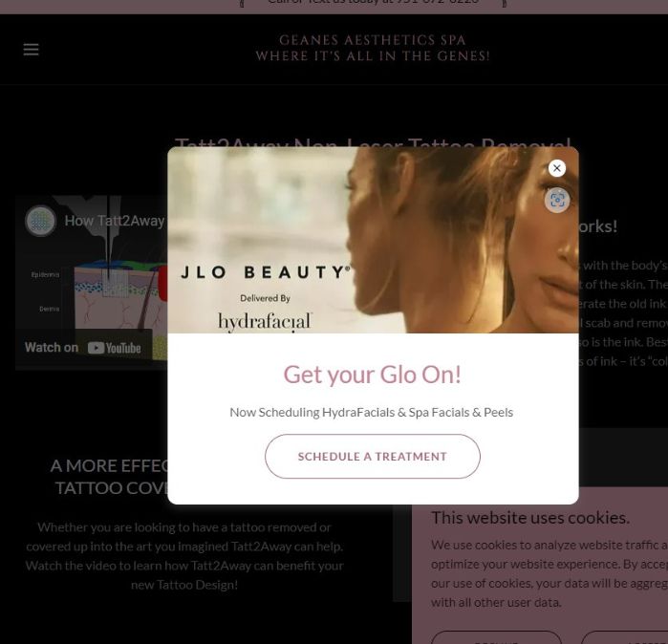The image size is (668, 644).
Task: Click the YouTube logo in the video
Action: (x=114, y=348)
